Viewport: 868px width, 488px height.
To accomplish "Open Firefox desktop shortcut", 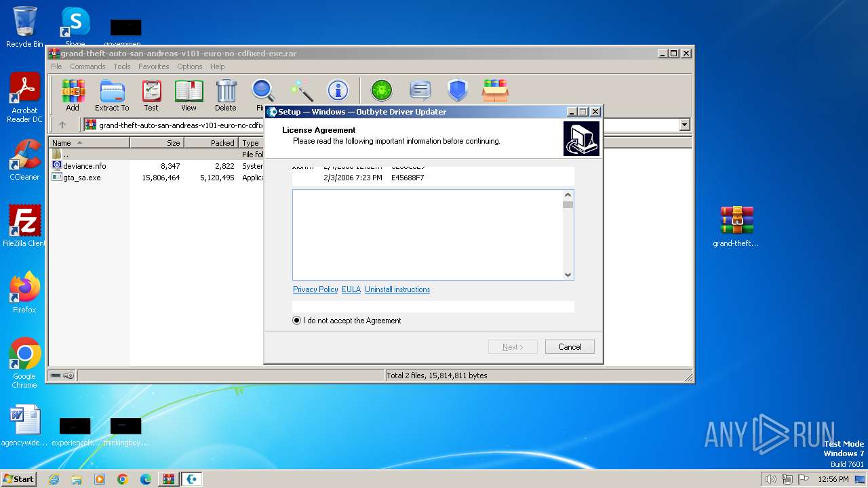I will (x=24, y=293).
